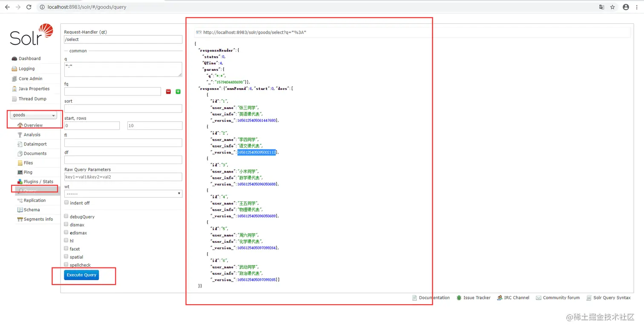Open the Logging menu item

point(26,69)
